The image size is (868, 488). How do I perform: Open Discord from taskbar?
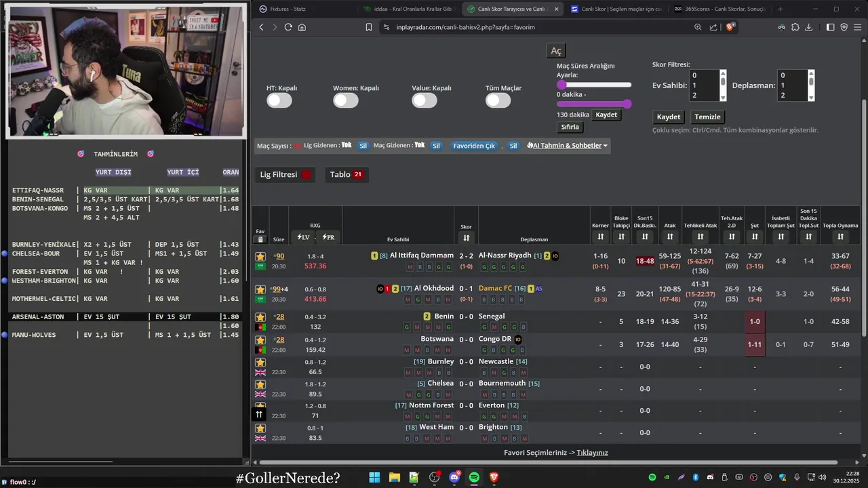454,478
